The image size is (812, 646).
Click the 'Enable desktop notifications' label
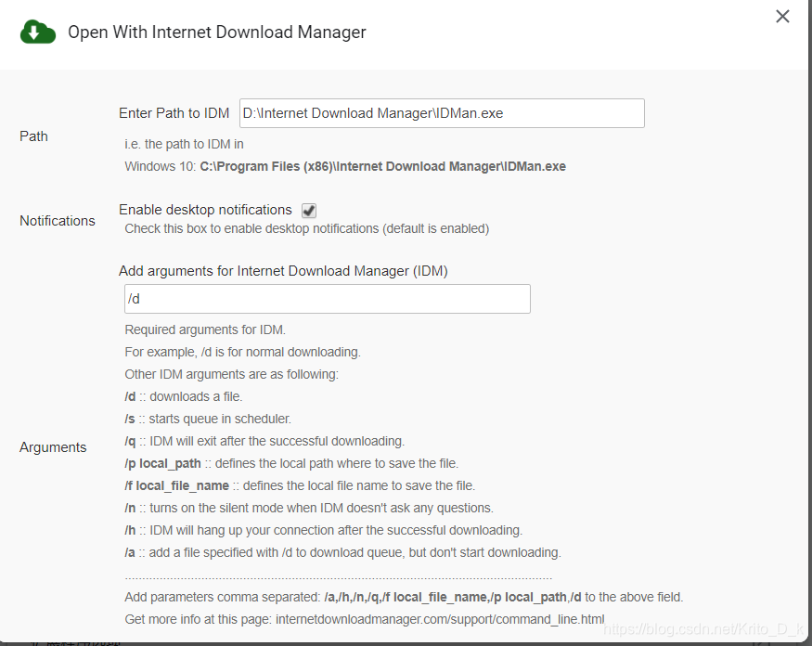[206, 210]
